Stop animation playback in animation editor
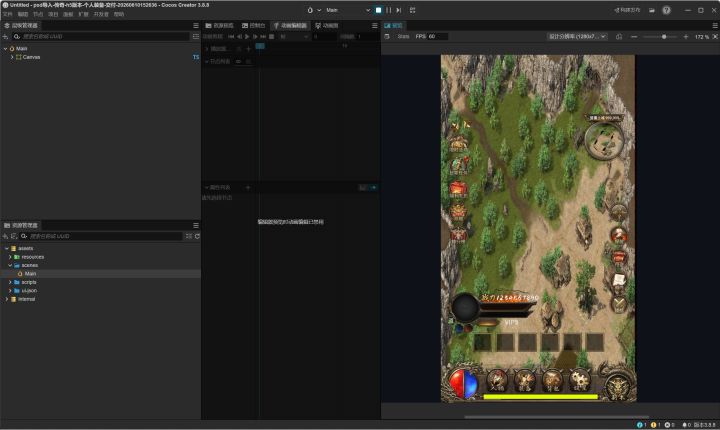The height and width of the screenshot is (430, 720). (271, 36)
